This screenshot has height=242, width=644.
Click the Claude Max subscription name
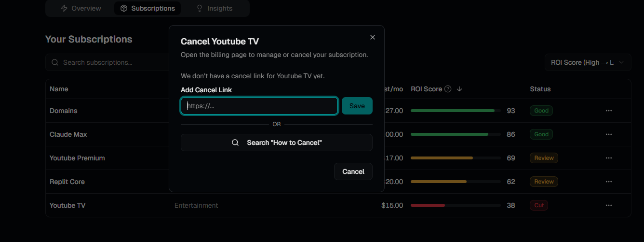click(x=68, y=134)
